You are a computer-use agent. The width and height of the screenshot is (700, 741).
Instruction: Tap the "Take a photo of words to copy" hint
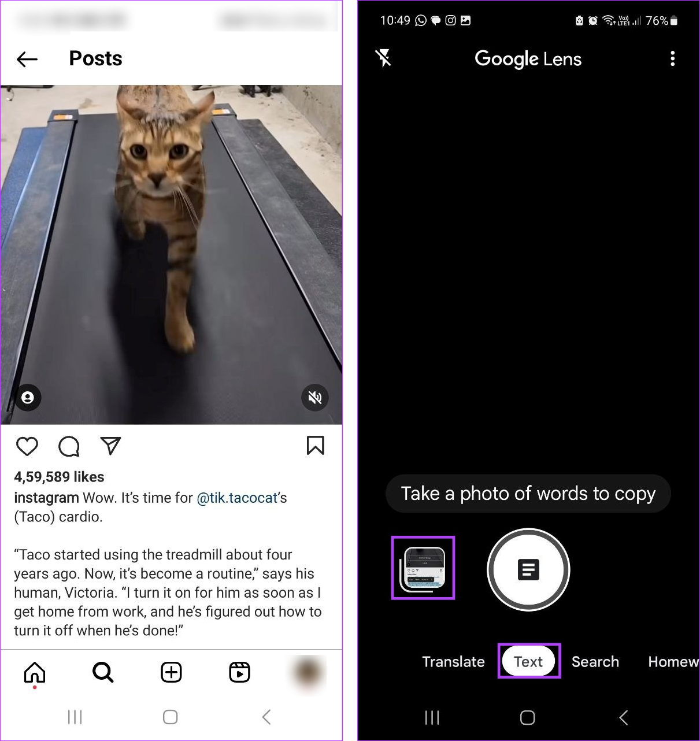pos(528,494)
